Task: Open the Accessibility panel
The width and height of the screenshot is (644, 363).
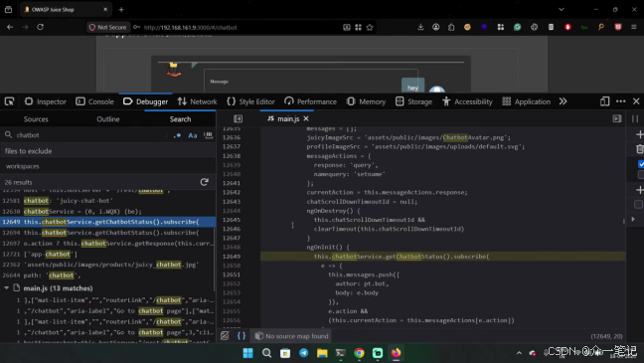Action: [467, 101]
